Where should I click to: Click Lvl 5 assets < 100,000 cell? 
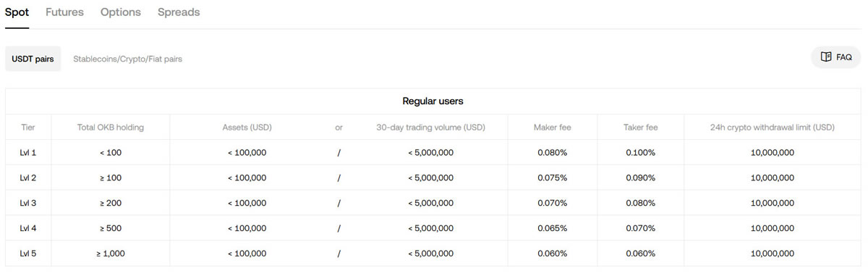click(x=247, y=254)
